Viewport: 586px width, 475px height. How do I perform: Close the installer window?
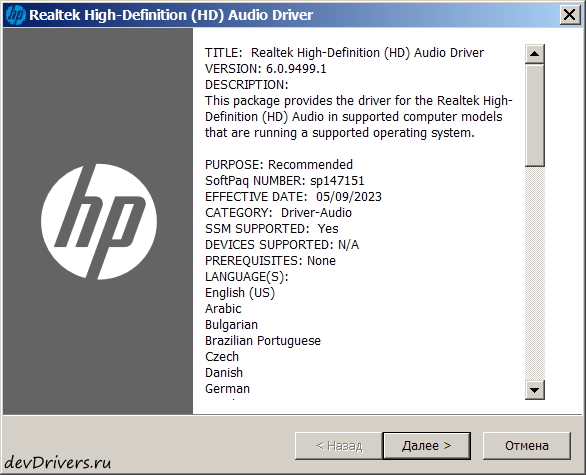click(569, 15)
